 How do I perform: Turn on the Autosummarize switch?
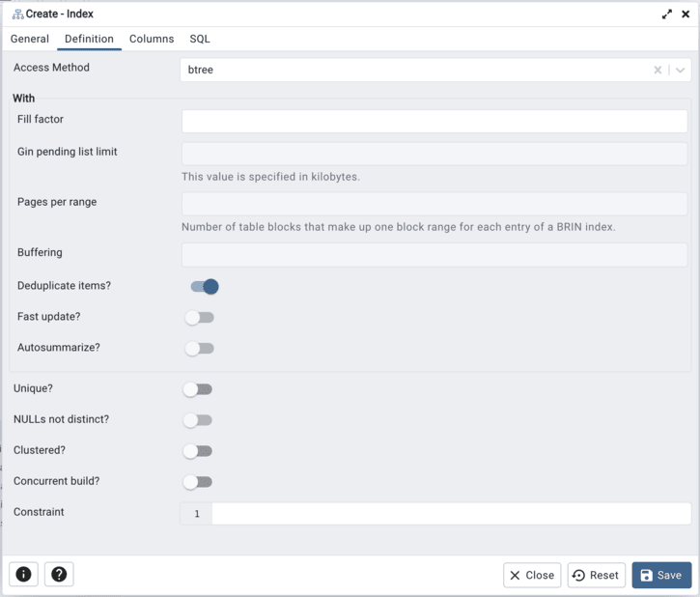199,348
